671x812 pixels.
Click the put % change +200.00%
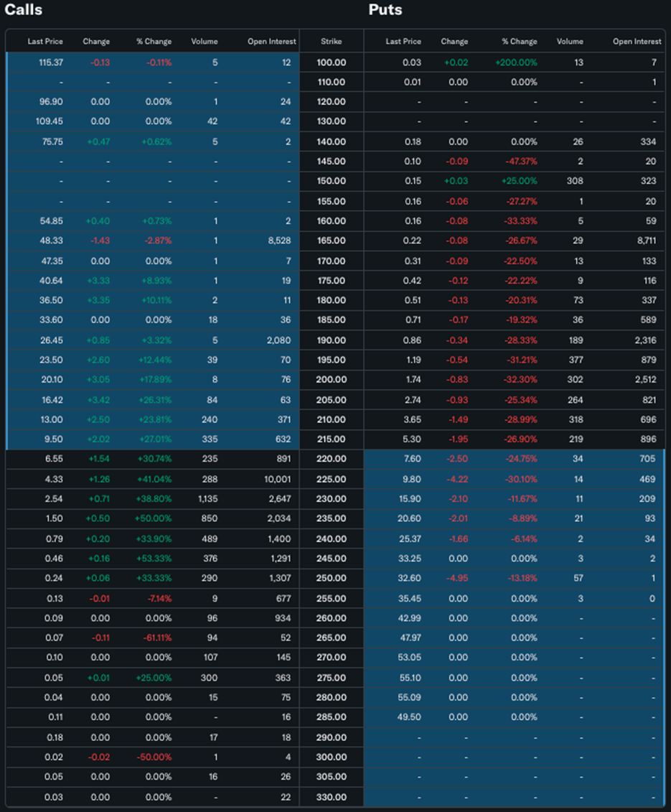pyautogui.click(x=516, y=62)
